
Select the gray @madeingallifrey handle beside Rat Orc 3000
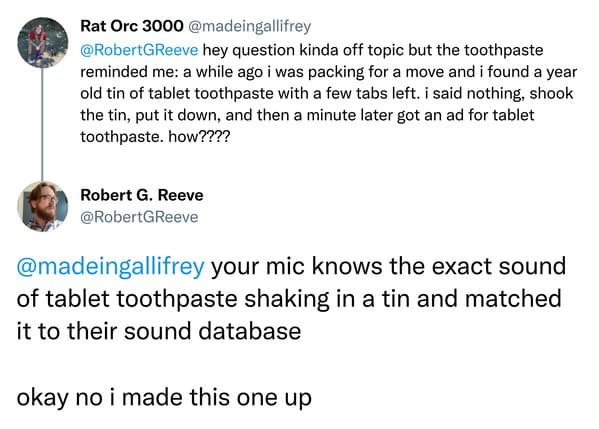pos(250,26)
